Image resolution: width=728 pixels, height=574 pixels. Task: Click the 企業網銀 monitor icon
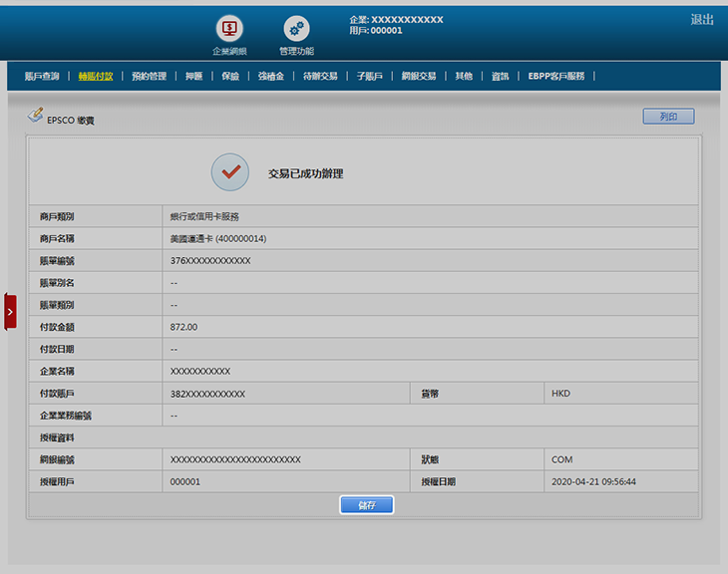[229, 29]
